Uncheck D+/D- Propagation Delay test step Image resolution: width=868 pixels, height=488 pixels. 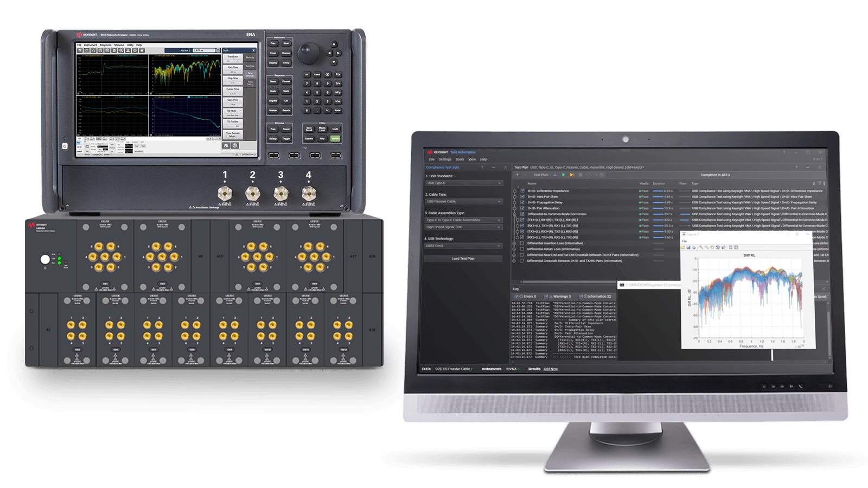tap(522, 202)
